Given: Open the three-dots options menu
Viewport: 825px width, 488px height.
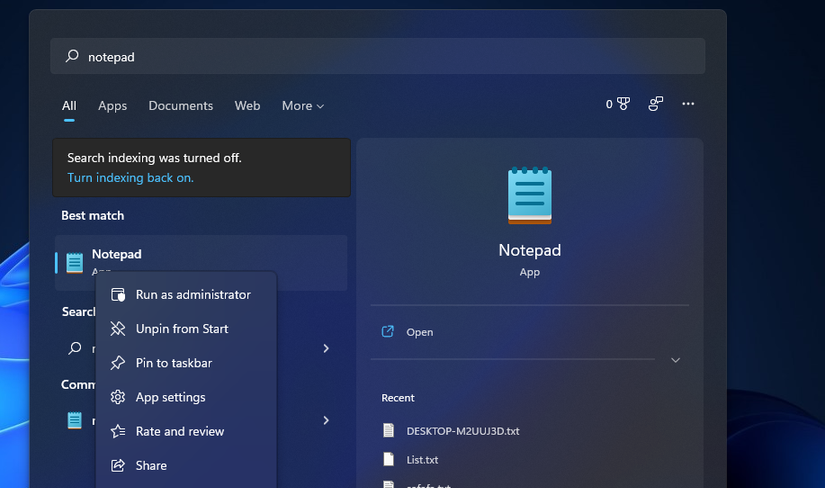Looking at the screenshot, I should [x=688, y=104].
